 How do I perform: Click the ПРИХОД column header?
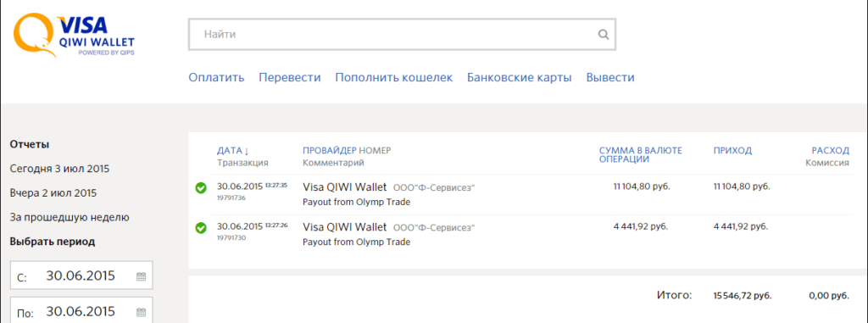pyautogui.click(x=732, y=151)
